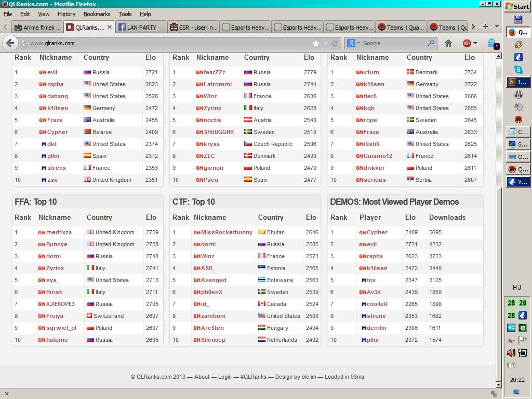Open the Adblock Plus dropdown arrow

point(475,43)
